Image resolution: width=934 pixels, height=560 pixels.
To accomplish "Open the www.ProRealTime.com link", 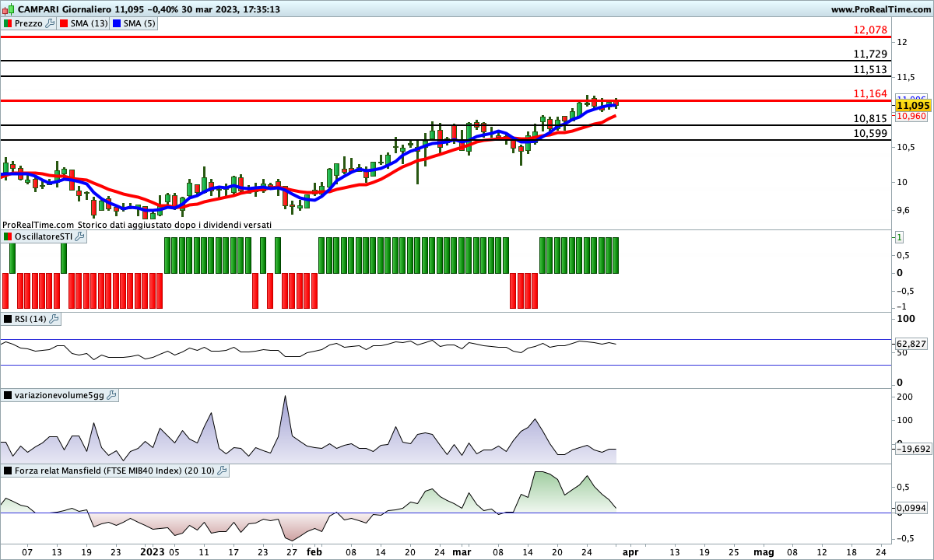I will pos(881,9).
